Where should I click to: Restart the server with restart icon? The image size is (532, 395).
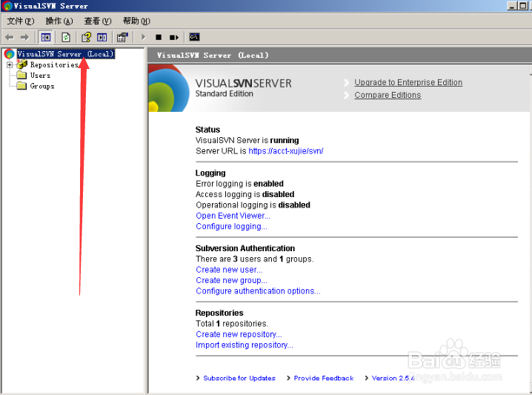point(174,37)
